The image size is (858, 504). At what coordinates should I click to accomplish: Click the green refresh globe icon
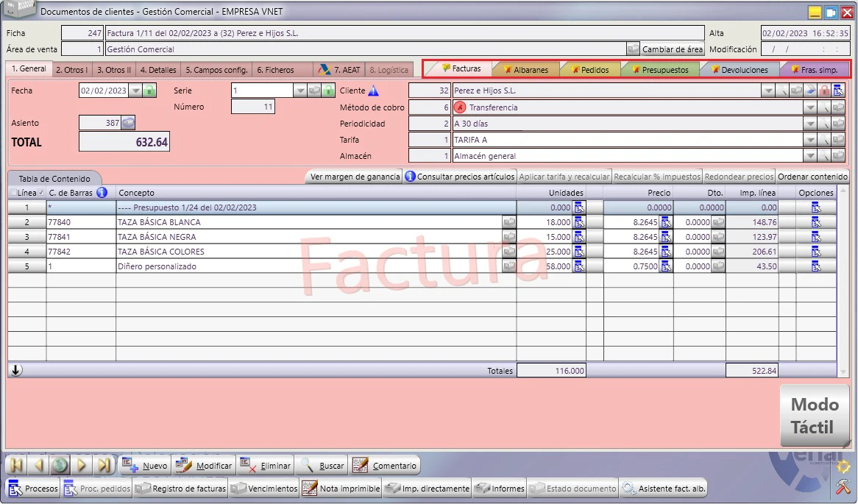60,466
